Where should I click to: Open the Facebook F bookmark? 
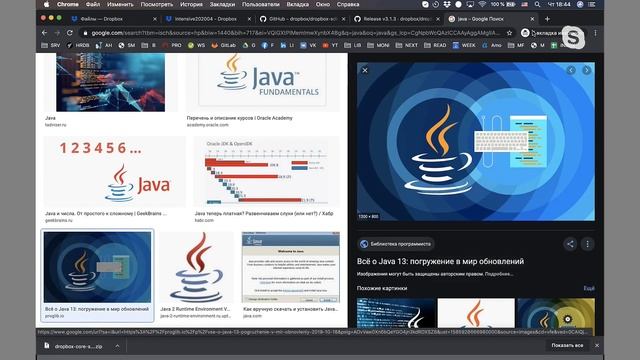click(x=268, y=45)
